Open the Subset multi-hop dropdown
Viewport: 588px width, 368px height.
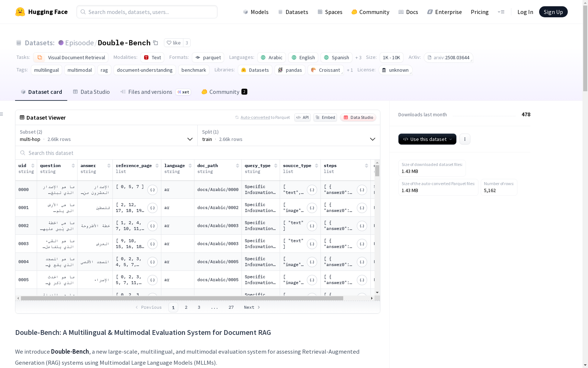point(106,135)
